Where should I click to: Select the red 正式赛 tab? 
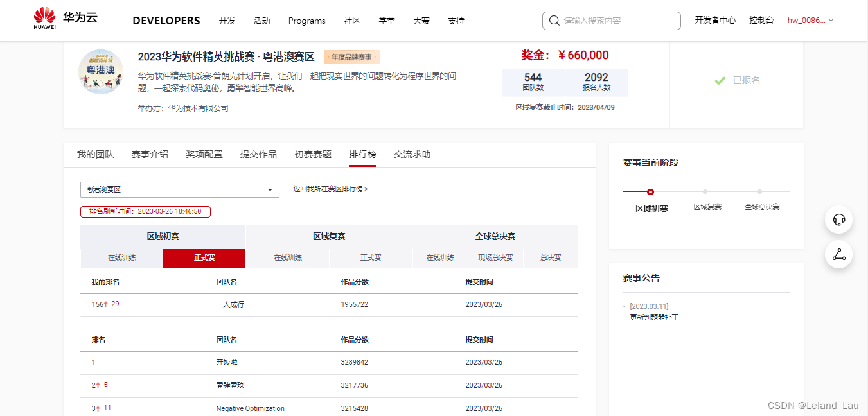[x=204, y=257]
